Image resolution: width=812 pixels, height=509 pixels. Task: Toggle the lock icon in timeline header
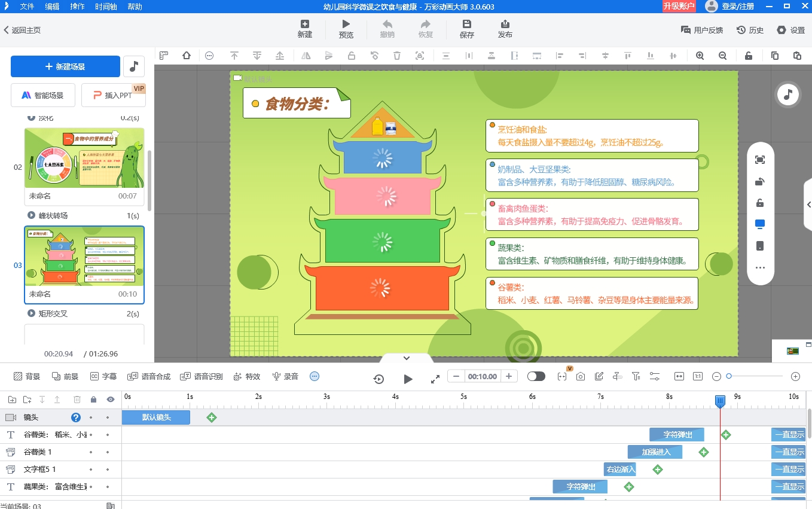[93, 400]
